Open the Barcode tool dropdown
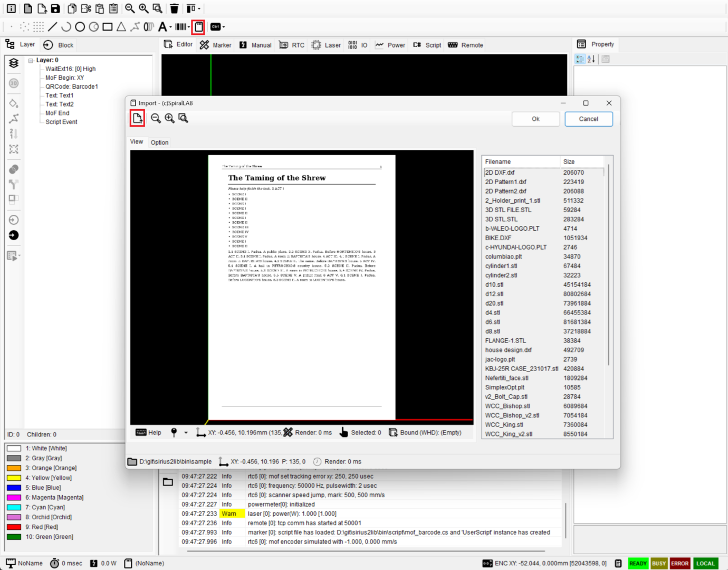728x570 pixels. [x=188, y=27]
